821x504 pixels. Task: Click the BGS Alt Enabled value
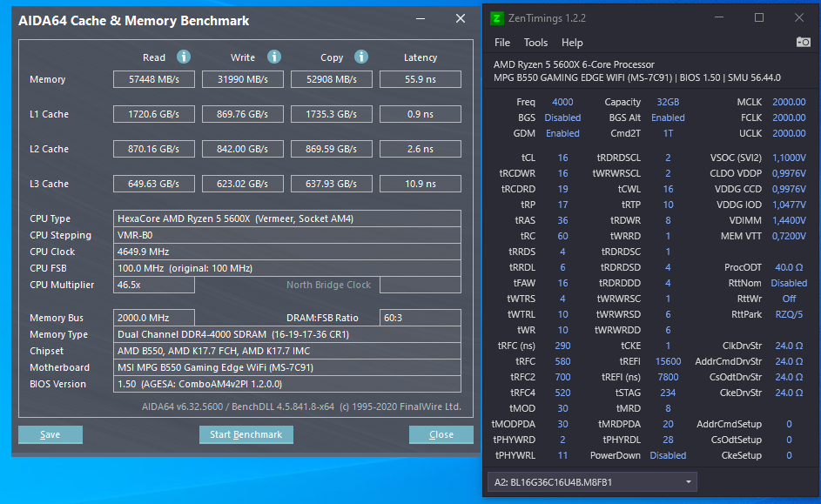pos(668,118)
